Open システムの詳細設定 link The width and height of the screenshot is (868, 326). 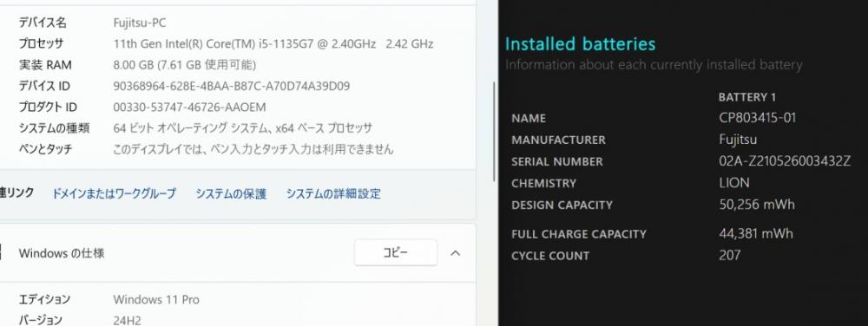[333, 193]
